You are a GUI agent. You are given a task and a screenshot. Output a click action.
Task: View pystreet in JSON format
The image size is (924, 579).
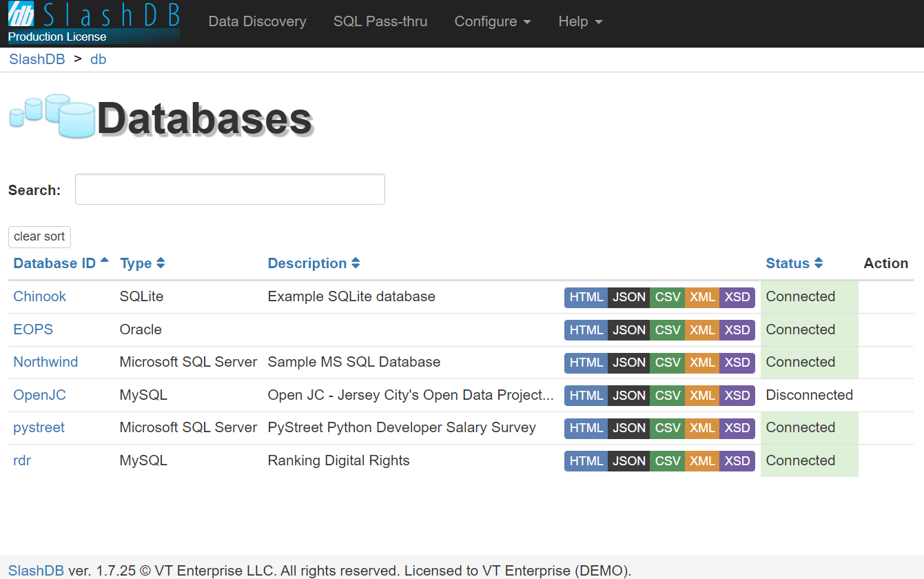pos(629,428)
